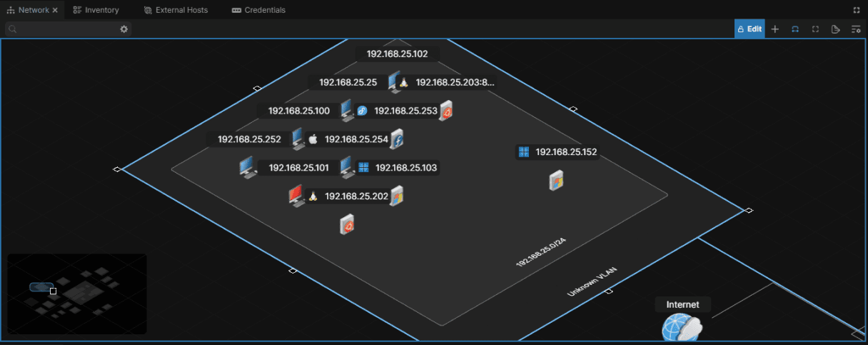Click the monitor icon left of 192.168.25.101
This screenshot has width=868, height=345.
point(248,167)
